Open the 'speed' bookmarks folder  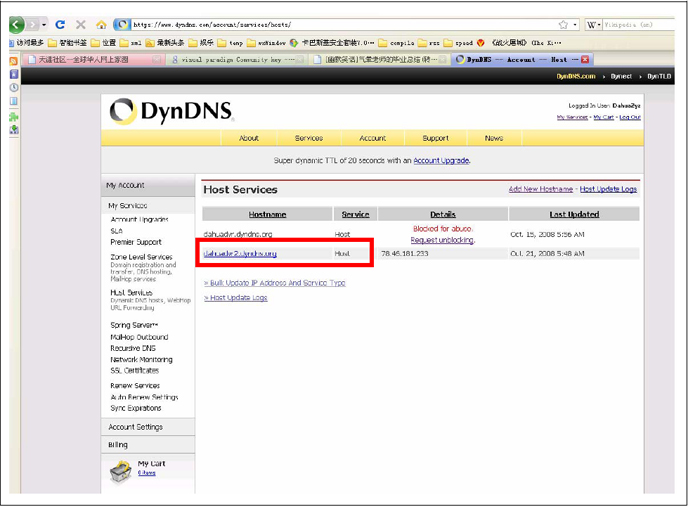(458, 43)
